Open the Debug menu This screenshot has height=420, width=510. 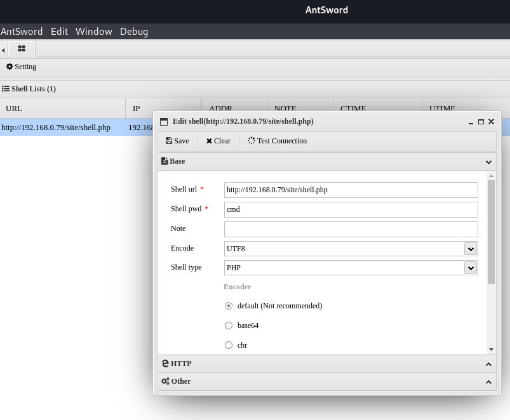134,32
